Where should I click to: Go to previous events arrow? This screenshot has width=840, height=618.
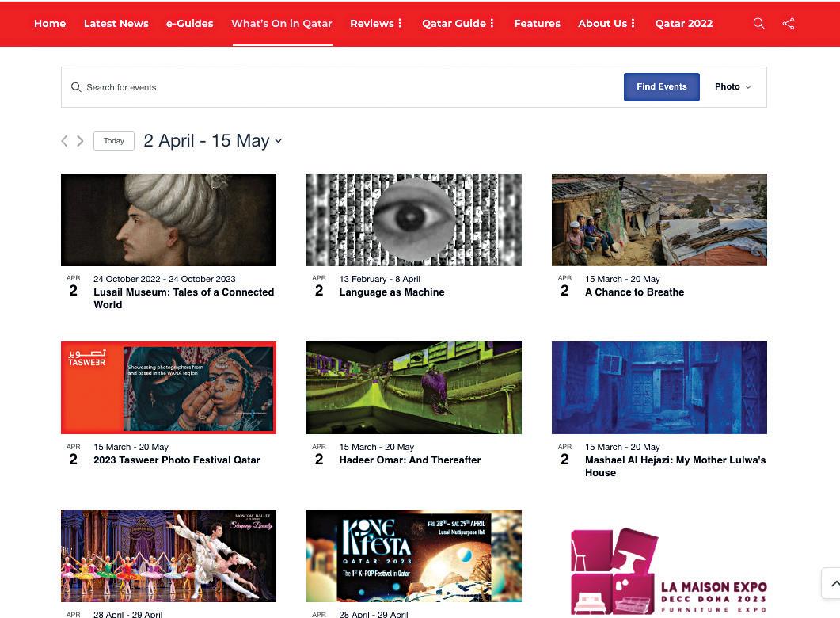click(x=64, y=141)
